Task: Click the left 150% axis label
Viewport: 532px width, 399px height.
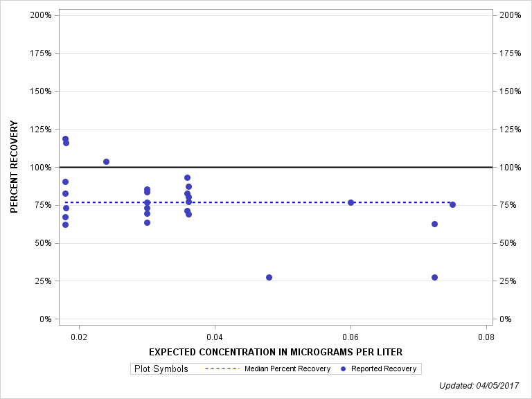Action: click(41, 91)
